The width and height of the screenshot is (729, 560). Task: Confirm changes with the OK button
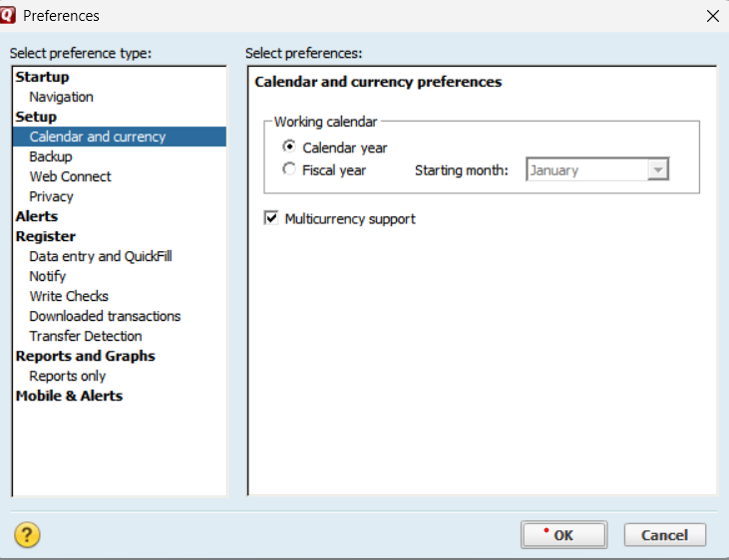click(563, 535)
